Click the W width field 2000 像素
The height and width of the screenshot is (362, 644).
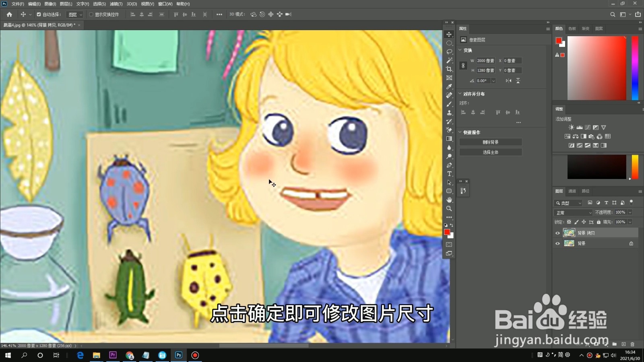(486, 61)
